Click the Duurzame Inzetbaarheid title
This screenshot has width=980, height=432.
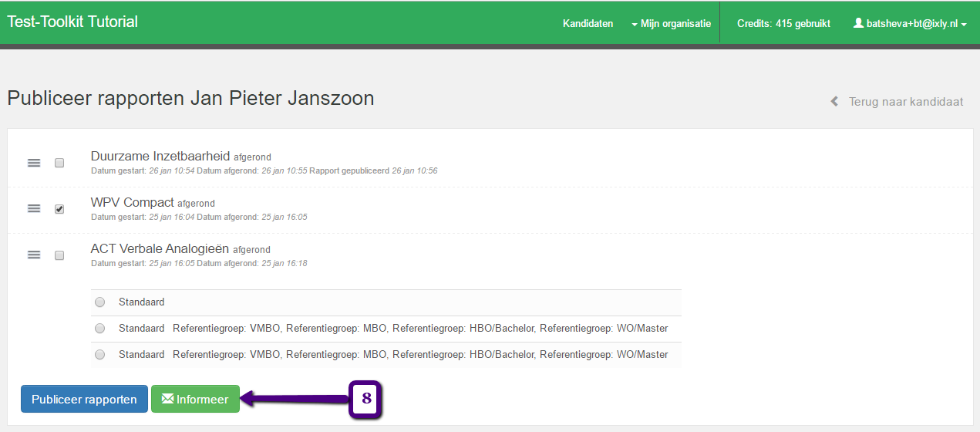pyautogui.click(x=160, y=156)
